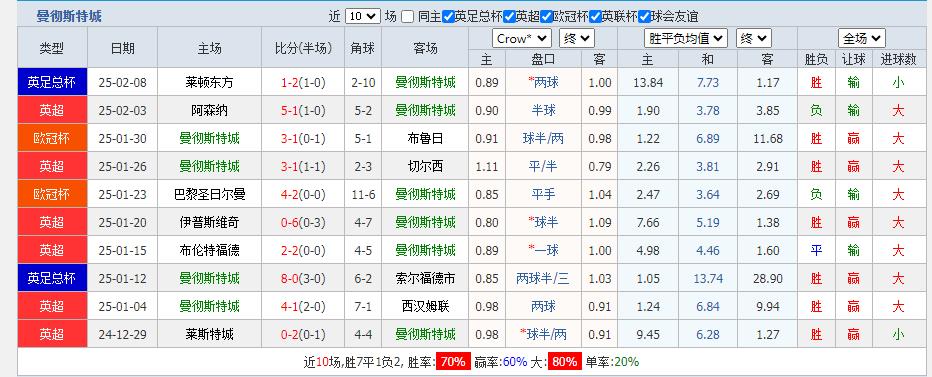Click the 西汉姆联 away team
Screen dimensions: 932x377
tap(425, 306)
